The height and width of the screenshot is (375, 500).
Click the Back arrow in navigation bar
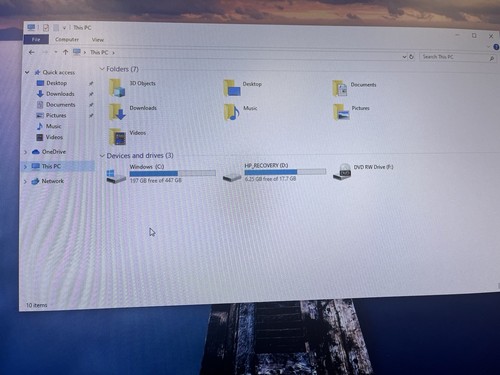click(x=32, y=52)
